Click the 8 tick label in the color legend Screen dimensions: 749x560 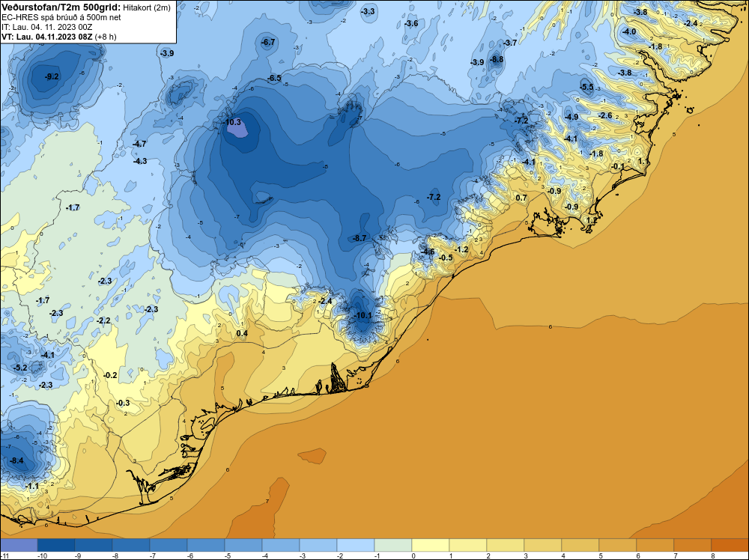pyautogui.click(x=713, y=556)
